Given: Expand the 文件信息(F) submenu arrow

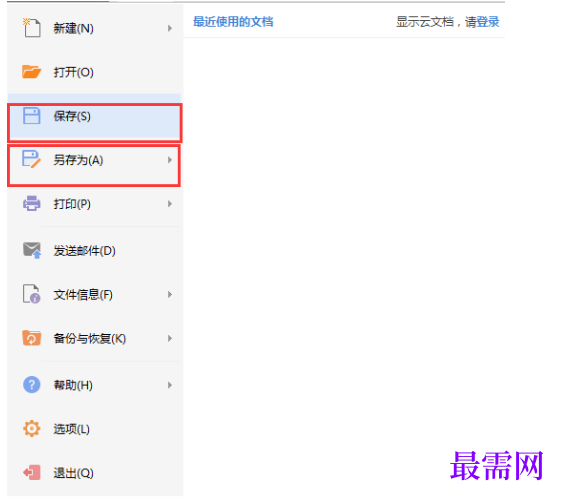Looking at the screenshot, I should click(170, 295).
